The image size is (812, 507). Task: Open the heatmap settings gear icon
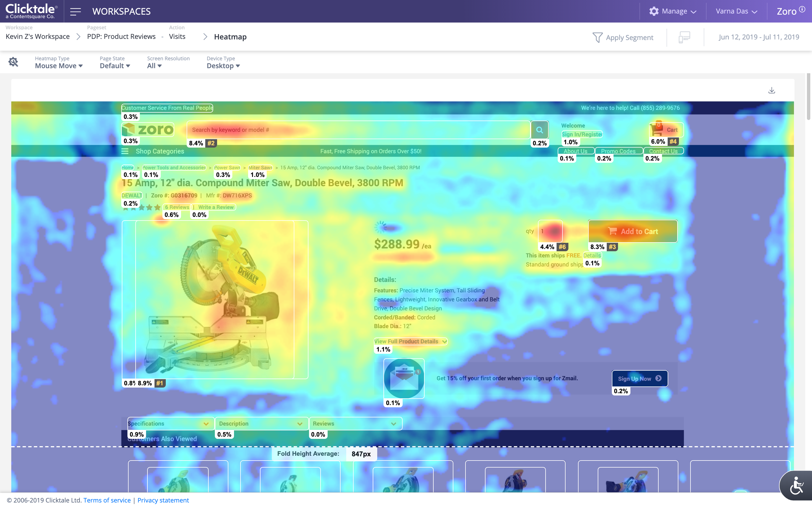point(13,62)
